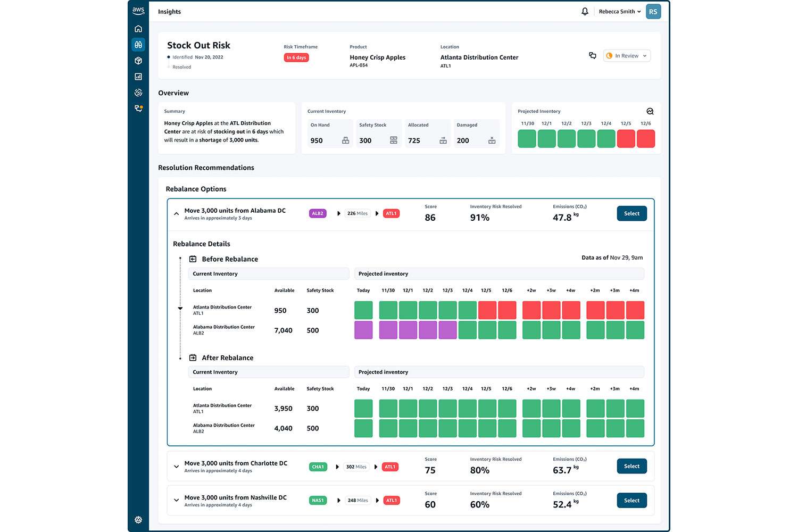798x532 pixels.
Task: Click the Projected Inventory magnify icon
Action: coord(650,111)
